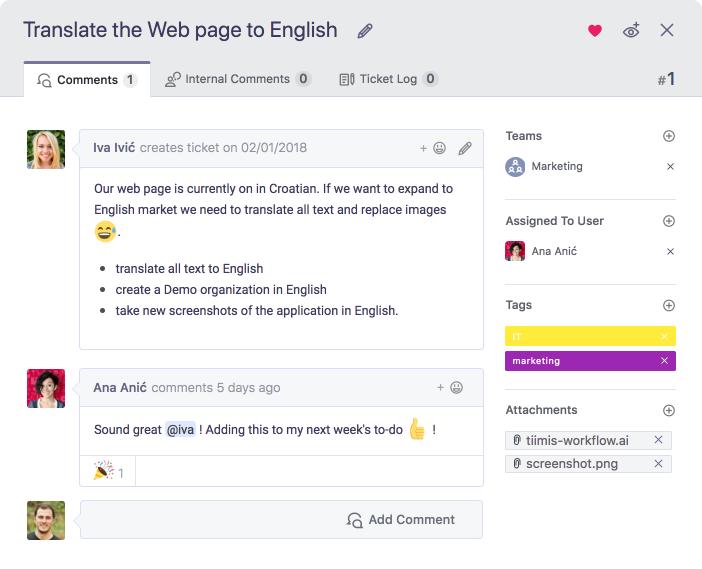Image resolution: width=702 pixels, height=569 pixels.
Task: Add a new team with plus icon
Action: [669, 136]
